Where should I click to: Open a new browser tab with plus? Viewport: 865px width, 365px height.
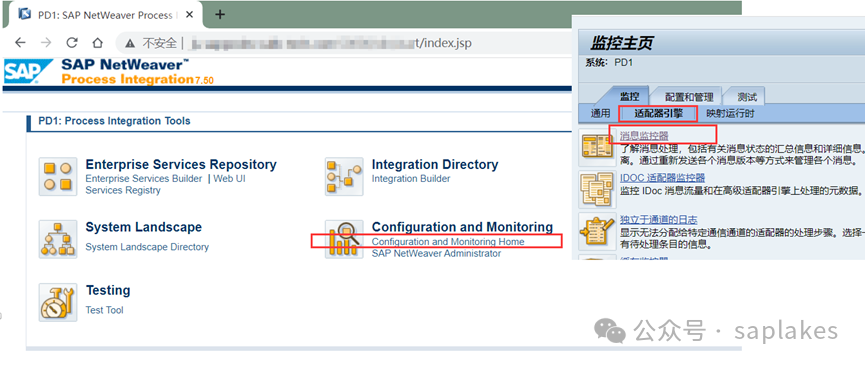(220, 14)
